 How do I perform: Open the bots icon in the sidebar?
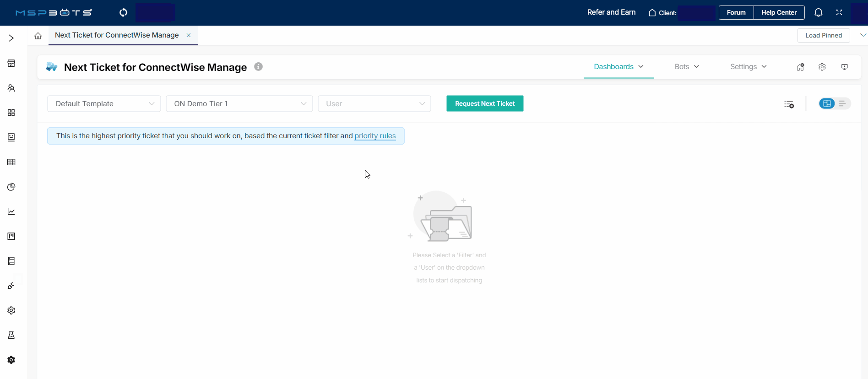11,137
